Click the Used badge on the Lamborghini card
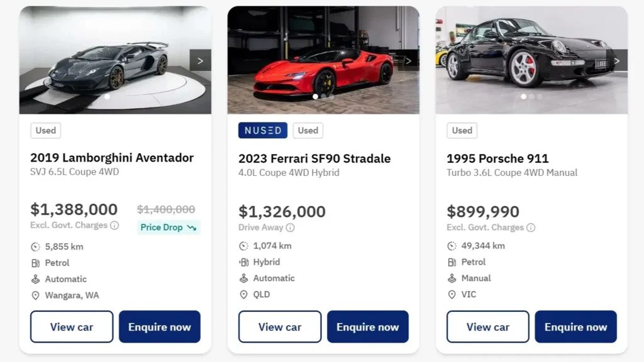 click(x=45, y=131)
